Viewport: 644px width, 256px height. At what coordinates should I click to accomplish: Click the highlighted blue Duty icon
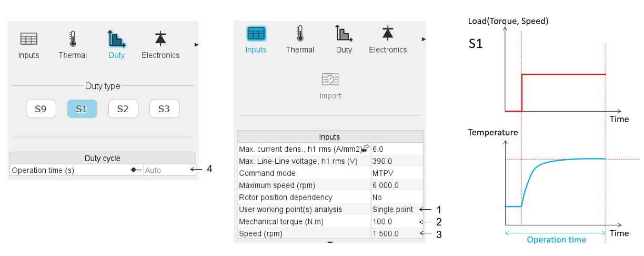116,40
